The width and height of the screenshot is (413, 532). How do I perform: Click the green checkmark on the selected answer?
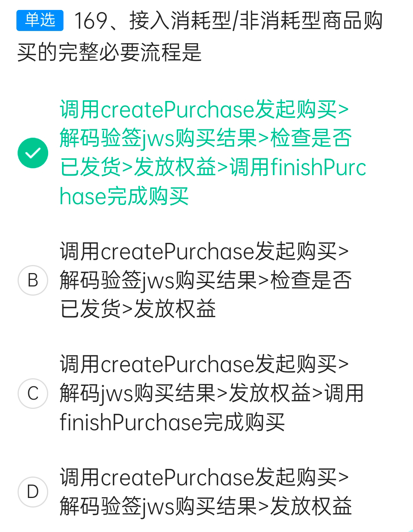pos(33,153)
